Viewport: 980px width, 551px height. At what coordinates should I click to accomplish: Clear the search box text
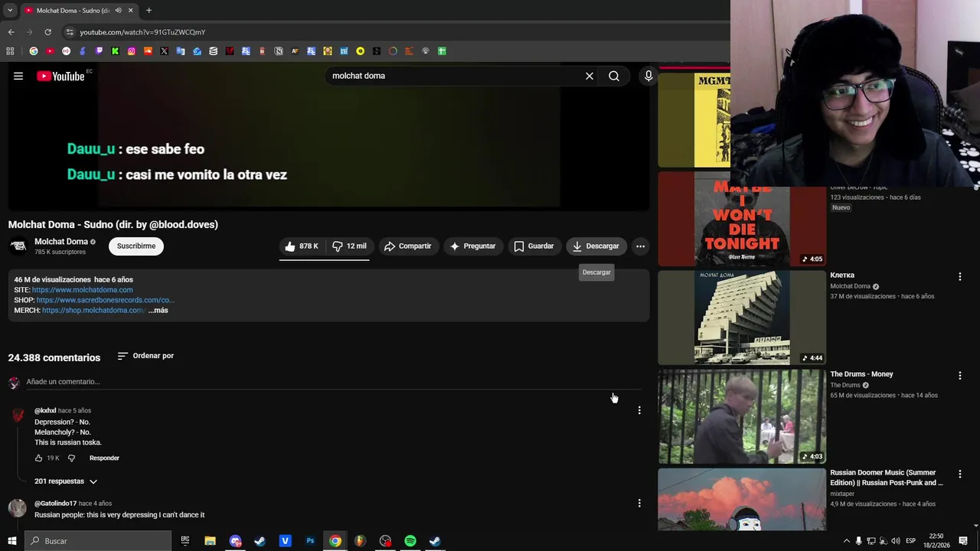click(590, 76)
